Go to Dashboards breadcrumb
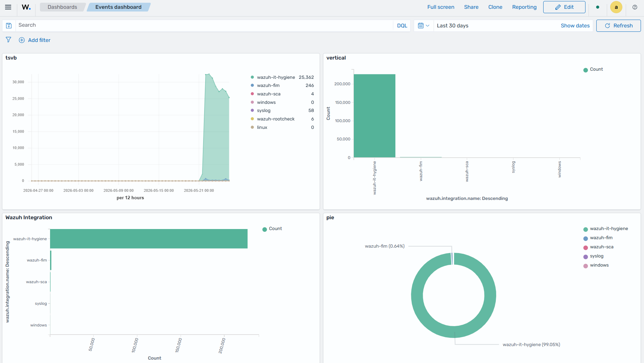Image resolution: width=644 pixels, height=363 pixels. point(62,7)
